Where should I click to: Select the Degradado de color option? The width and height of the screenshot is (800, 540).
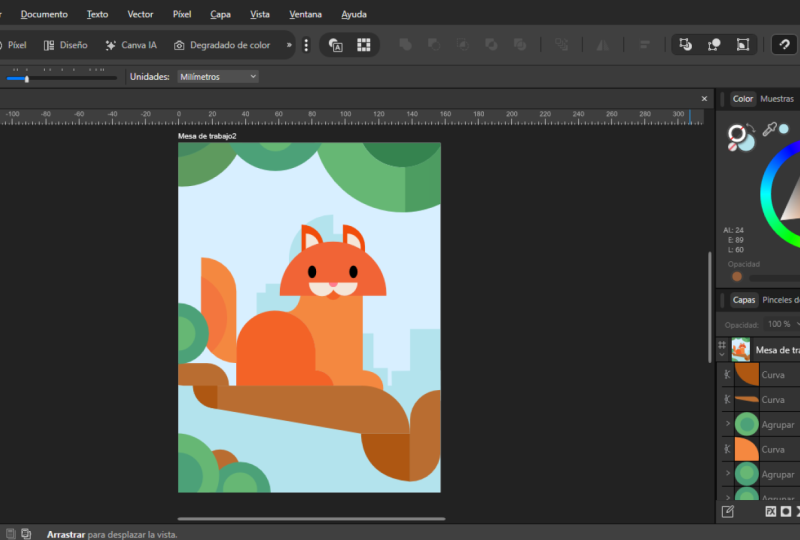222,45
